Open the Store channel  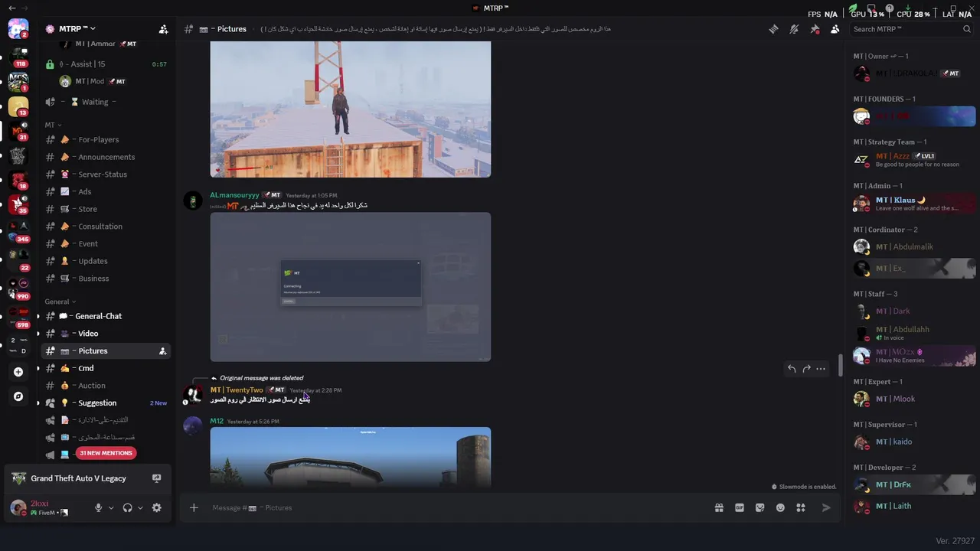[106, 209]
